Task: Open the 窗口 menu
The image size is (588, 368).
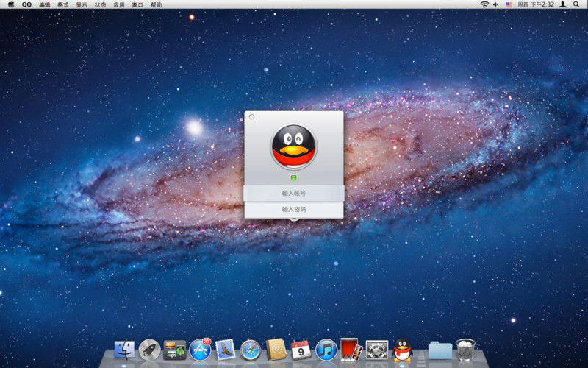Action: (x=137, y=4)
